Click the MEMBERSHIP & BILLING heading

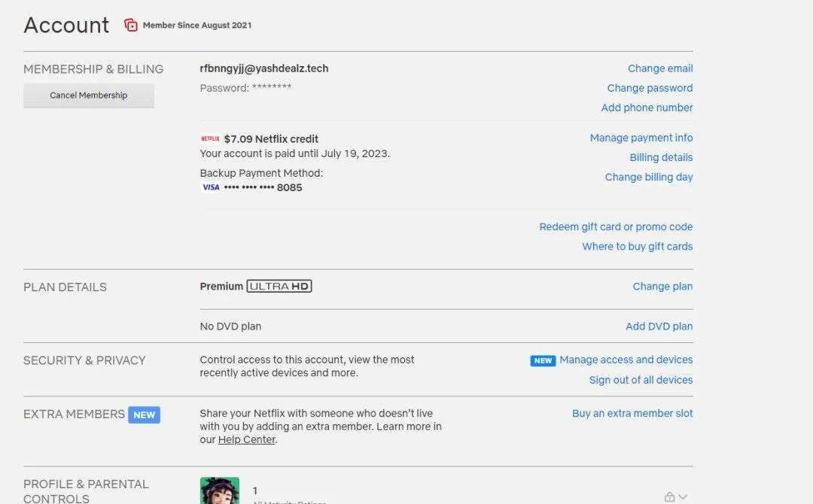[x=93, y=69]
